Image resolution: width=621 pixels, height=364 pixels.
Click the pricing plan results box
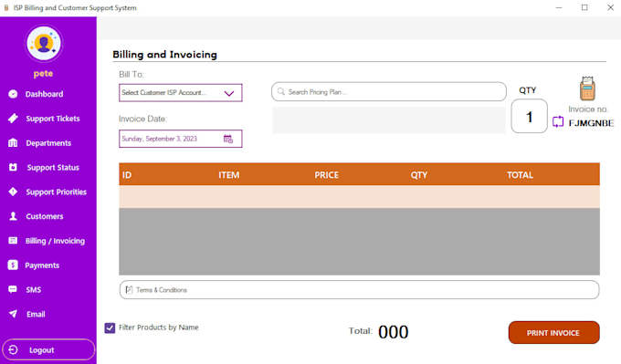(388, 120)
